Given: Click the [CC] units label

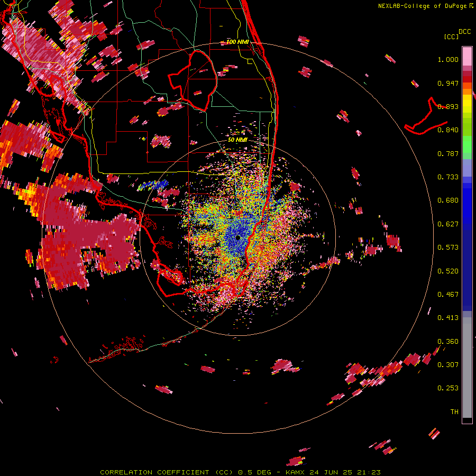Looking at the screenshot, I should pos(451,36).
